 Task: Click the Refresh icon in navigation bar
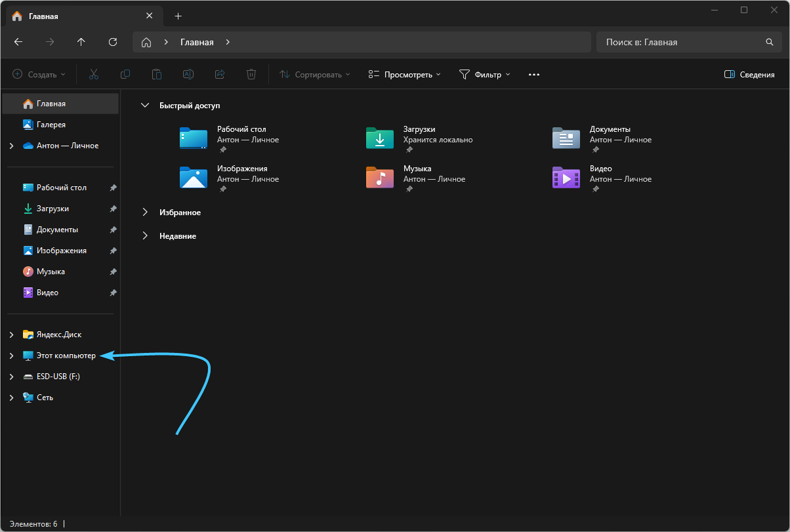pos(113,42)
